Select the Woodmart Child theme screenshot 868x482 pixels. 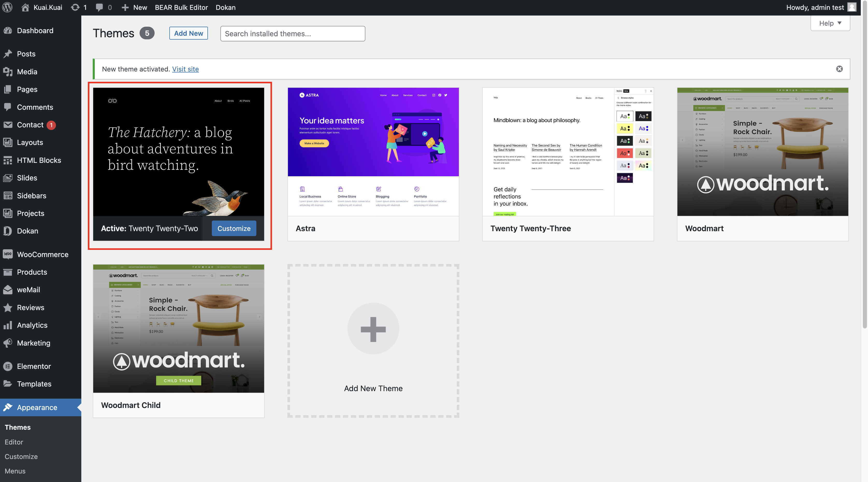point(179,328)
